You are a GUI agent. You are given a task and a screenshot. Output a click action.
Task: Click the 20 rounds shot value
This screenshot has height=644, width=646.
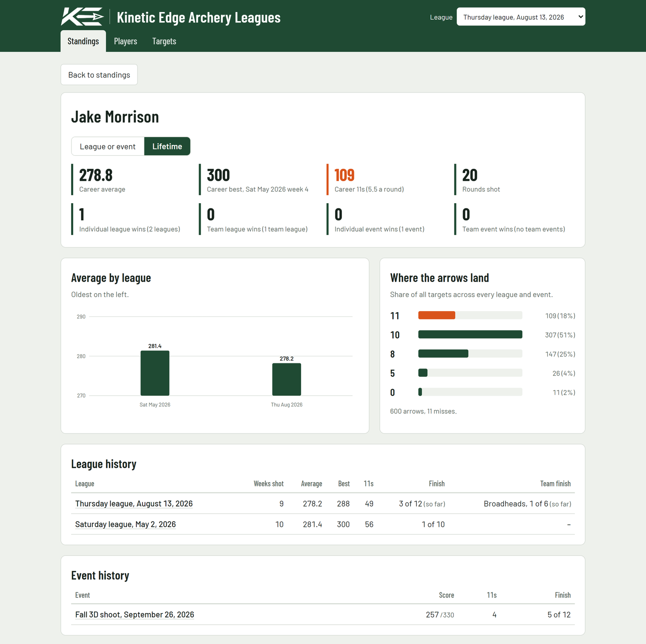[470, 175]
